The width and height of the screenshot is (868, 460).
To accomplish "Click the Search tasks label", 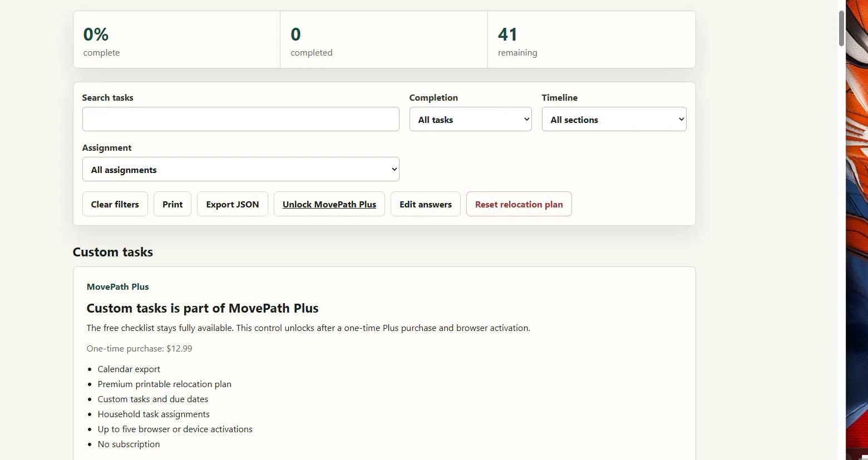I will click(108, 98).
